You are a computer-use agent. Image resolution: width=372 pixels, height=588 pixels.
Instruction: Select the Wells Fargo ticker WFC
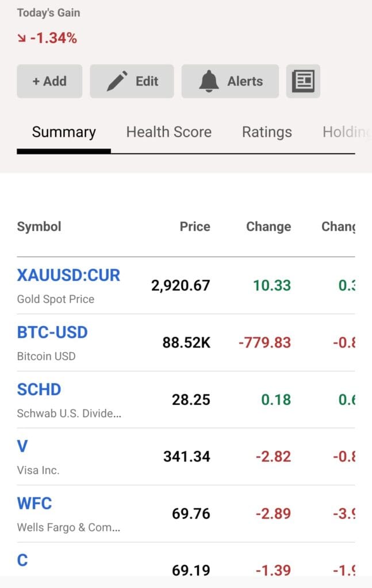(x=34, y=503)
